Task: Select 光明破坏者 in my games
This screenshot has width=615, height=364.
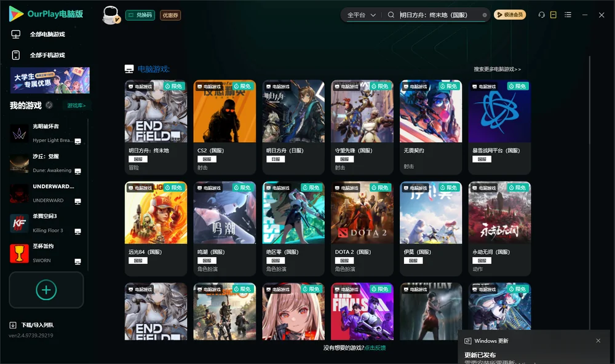Action: [x=46, y=133]
